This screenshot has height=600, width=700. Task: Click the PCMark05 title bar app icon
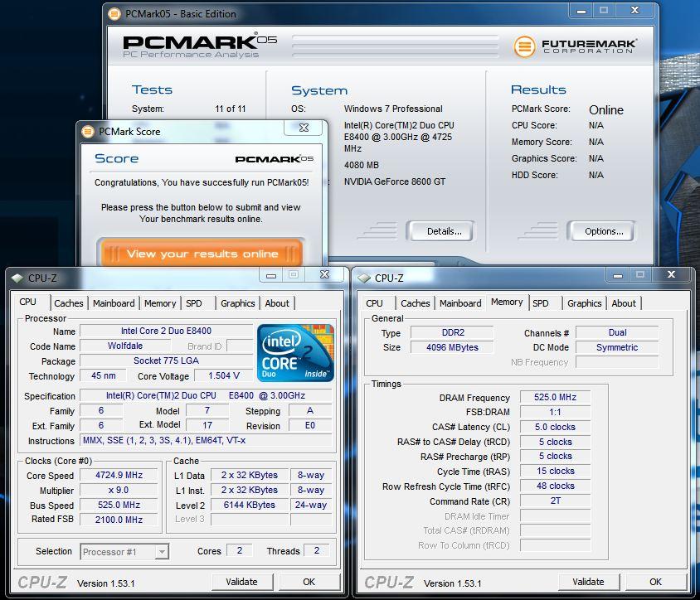(114, 14)
